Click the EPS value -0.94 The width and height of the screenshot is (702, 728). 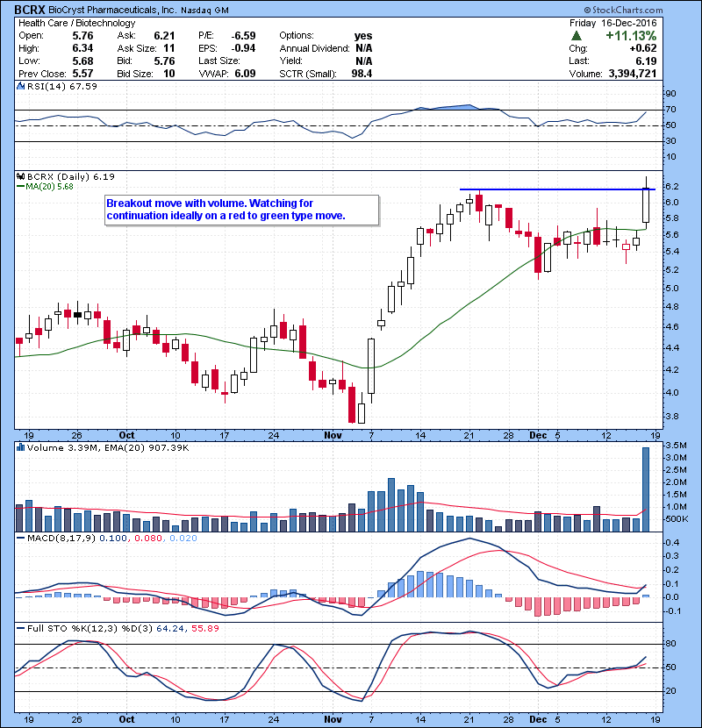point(243,48)
